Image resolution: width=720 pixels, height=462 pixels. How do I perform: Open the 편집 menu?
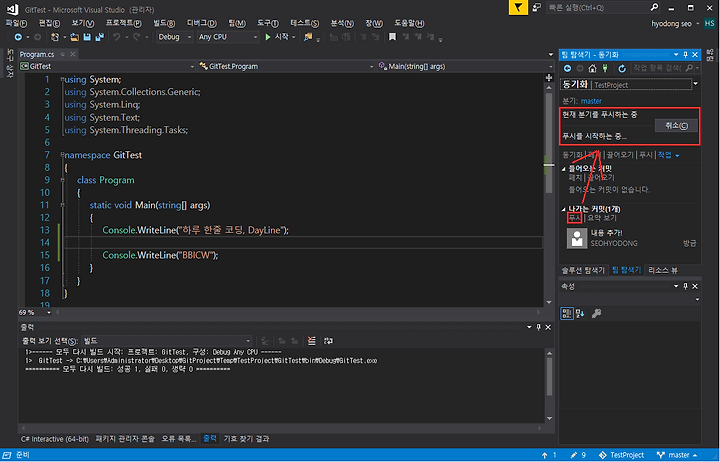(50, 23)
